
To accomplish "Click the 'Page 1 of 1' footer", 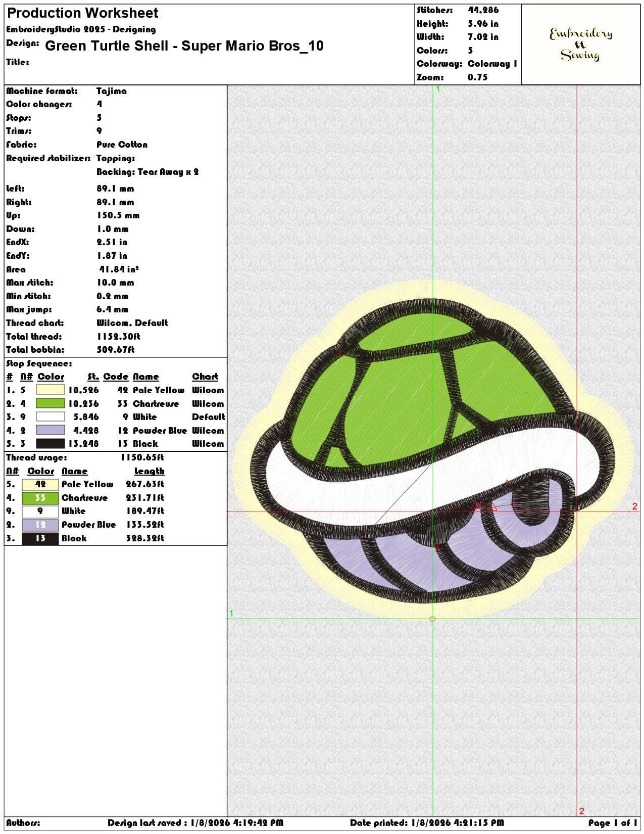I will [x=613, y=823].
